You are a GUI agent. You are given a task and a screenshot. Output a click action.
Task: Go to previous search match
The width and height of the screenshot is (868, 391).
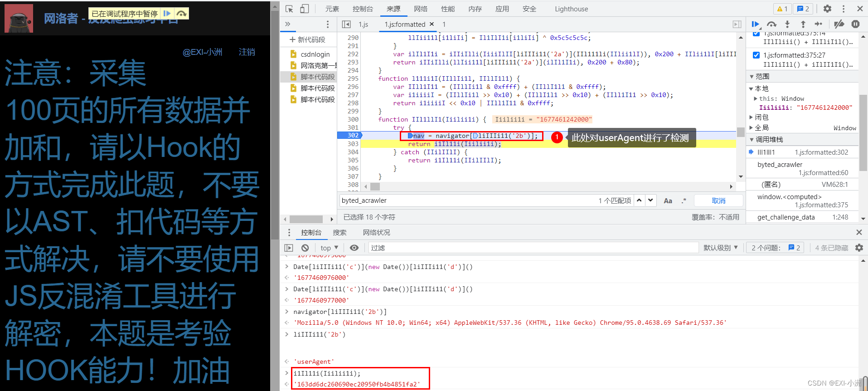pos(639,200)
